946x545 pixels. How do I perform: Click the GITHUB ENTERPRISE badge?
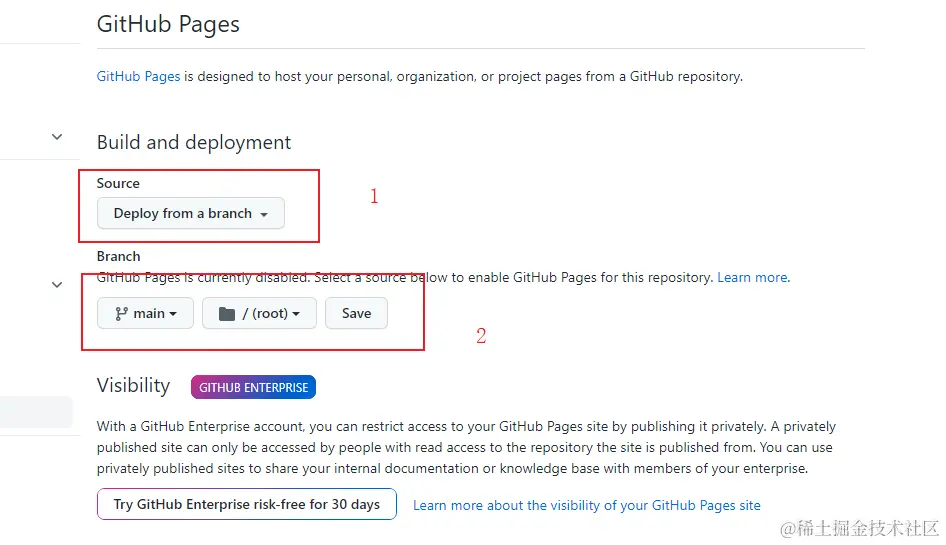(253, 387)
